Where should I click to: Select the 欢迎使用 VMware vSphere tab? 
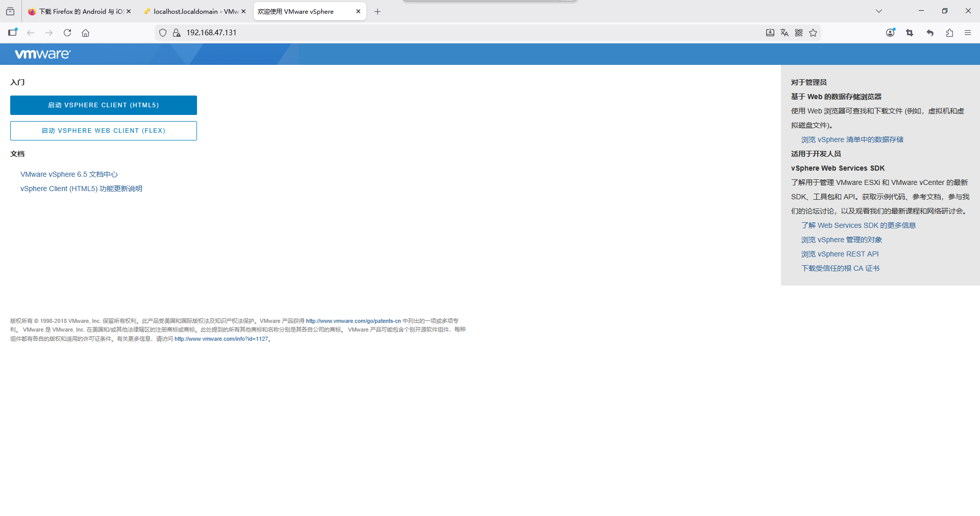310,11
